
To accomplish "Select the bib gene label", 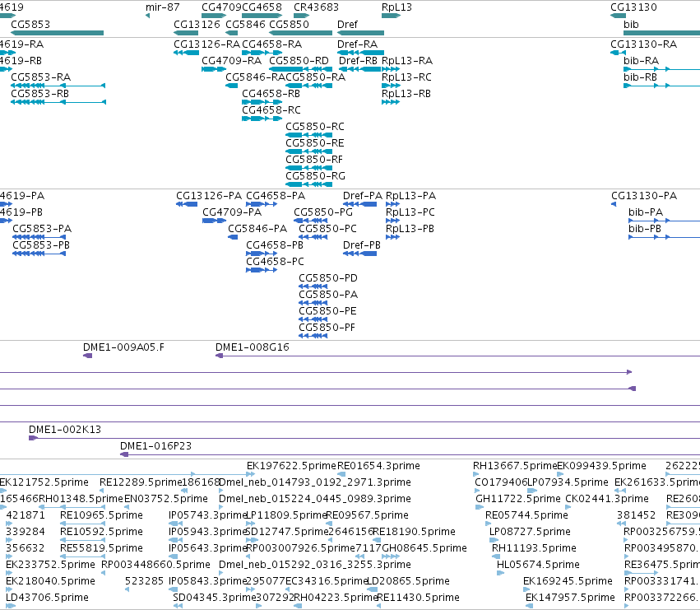I will click(x=631, y=25).
